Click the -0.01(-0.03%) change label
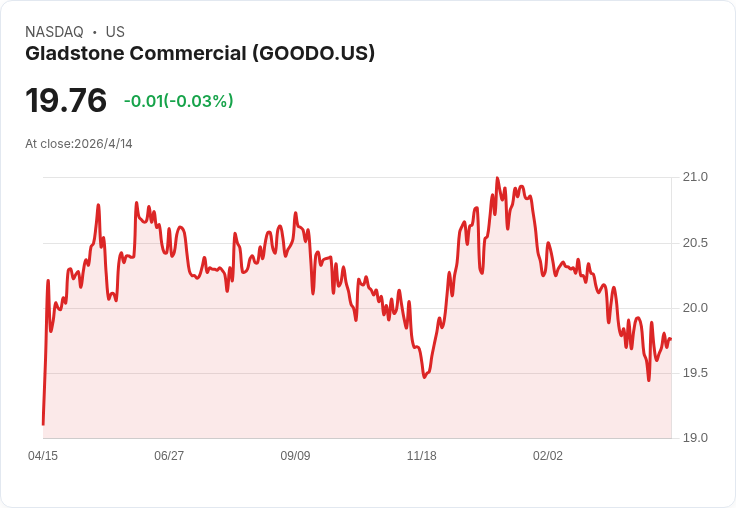The height and width of the screenshot is (508, 736). [178, 101]
